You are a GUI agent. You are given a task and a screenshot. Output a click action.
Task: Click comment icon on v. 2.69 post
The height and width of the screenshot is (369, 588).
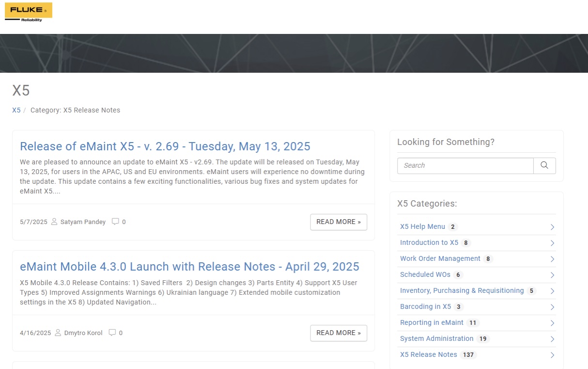[115, 222]
